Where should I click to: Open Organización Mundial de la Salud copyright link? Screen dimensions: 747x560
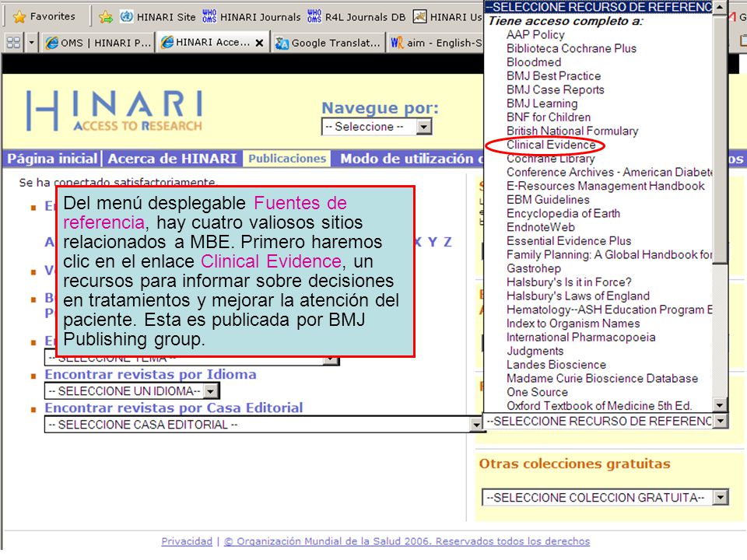[x=407, y=541]
